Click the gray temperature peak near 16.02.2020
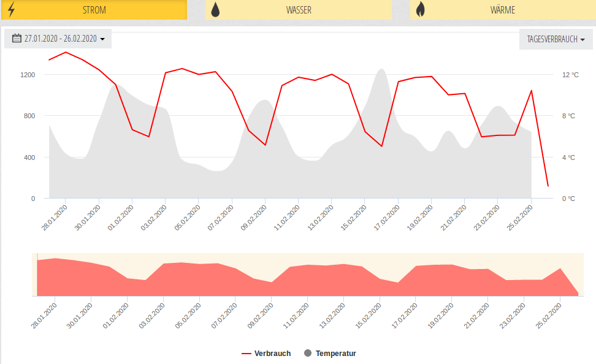 381,69
